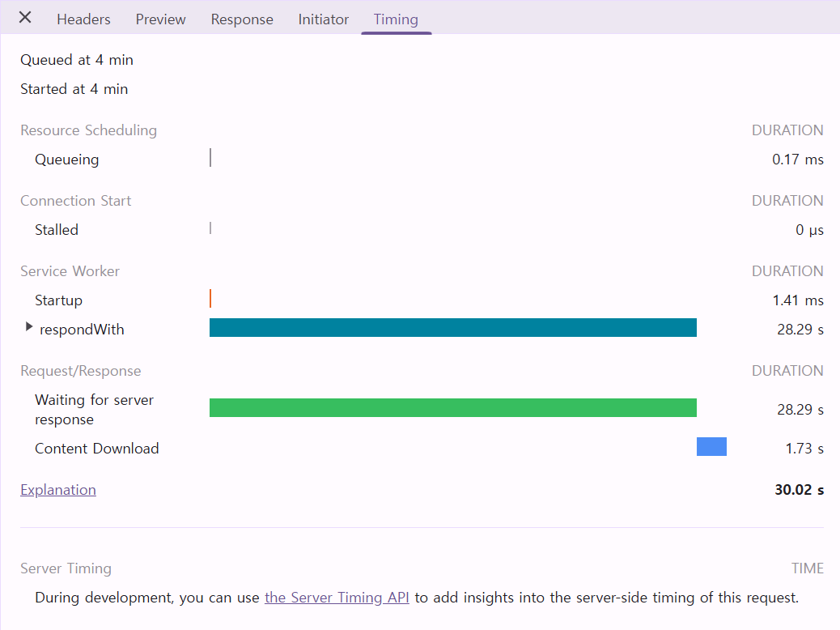Click the Queueing timing marker
The width and height of the screenshot is (840, 630).
[x=210, y=158]
